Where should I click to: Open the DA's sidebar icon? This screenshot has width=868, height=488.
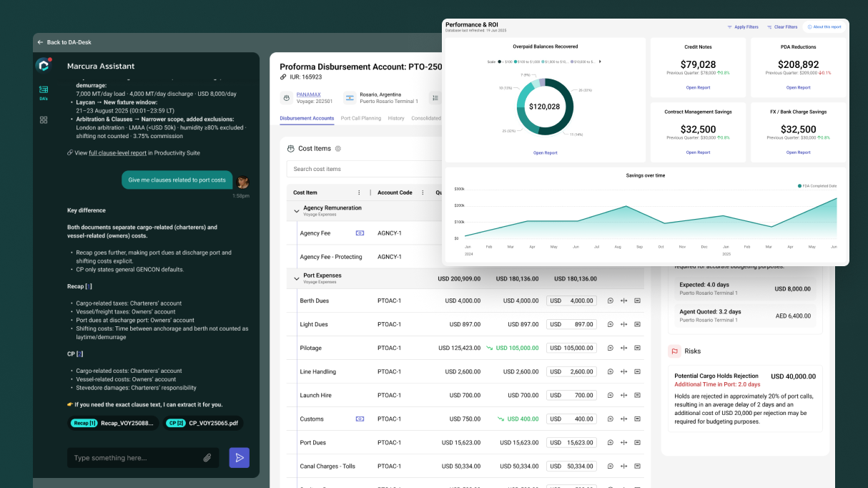click(44, 91)
